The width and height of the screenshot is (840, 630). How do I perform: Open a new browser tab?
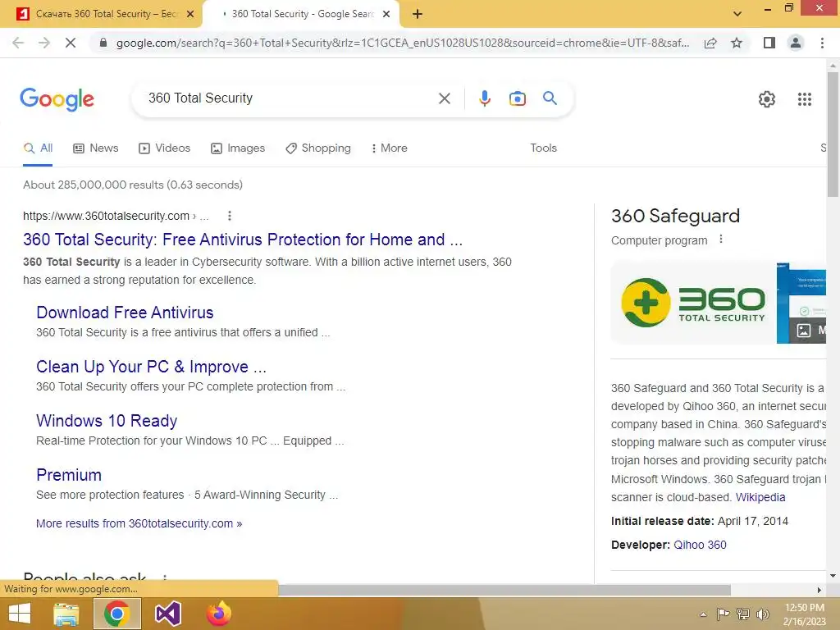418,14
